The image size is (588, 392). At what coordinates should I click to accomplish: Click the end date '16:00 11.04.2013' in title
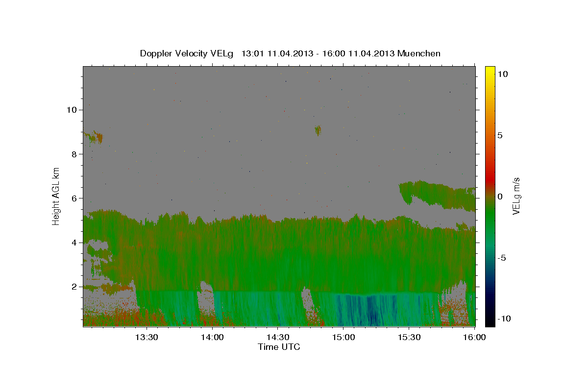click(358, 53)
